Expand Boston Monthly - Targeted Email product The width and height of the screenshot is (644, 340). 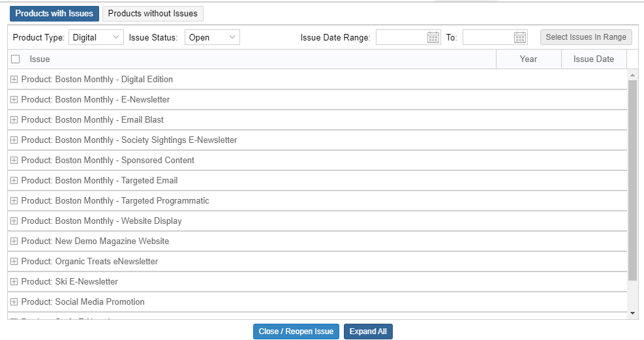tap(14, 180)
